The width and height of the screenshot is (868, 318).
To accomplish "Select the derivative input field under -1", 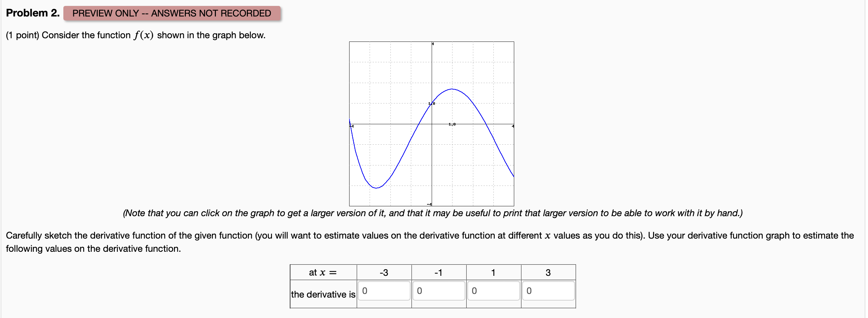I will tap(439, 290).
